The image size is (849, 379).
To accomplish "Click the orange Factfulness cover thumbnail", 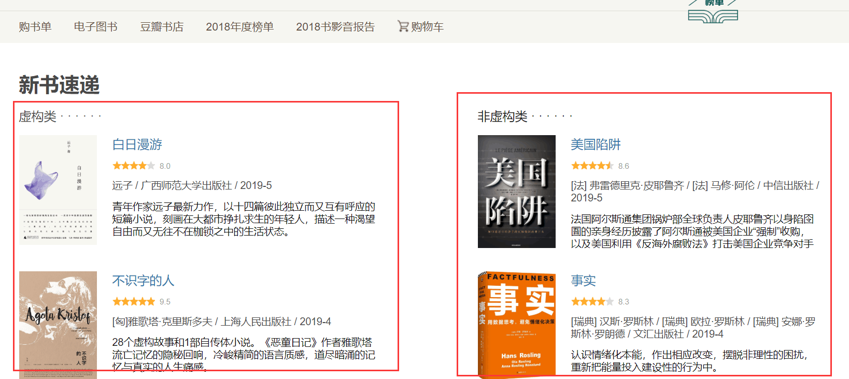I will pyautogui.click(x=517, y=324).
